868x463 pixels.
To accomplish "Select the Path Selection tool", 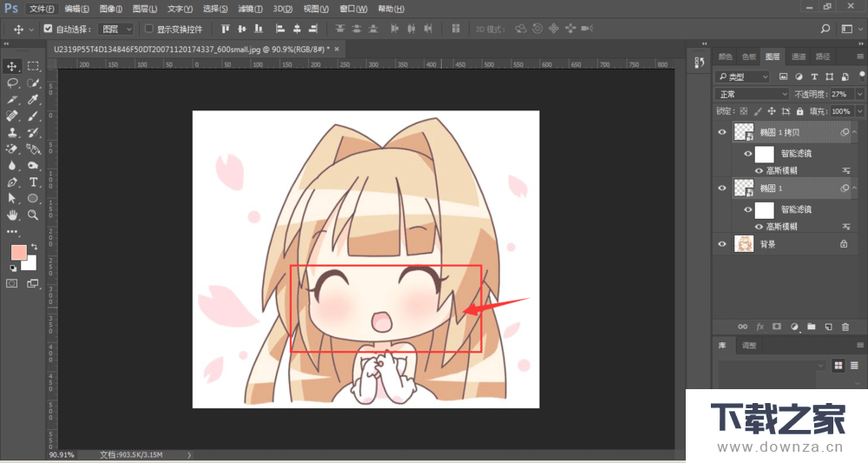I will [x=11, y=198].
